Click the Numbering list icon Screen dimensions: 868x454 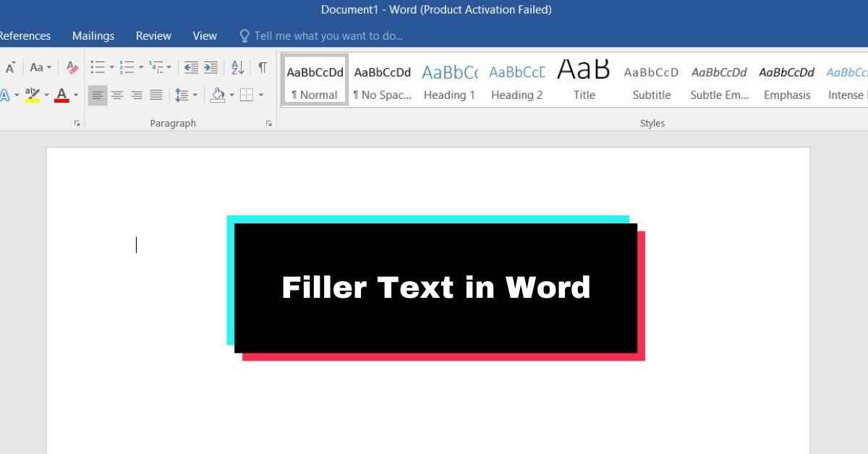tap(127, 68)
